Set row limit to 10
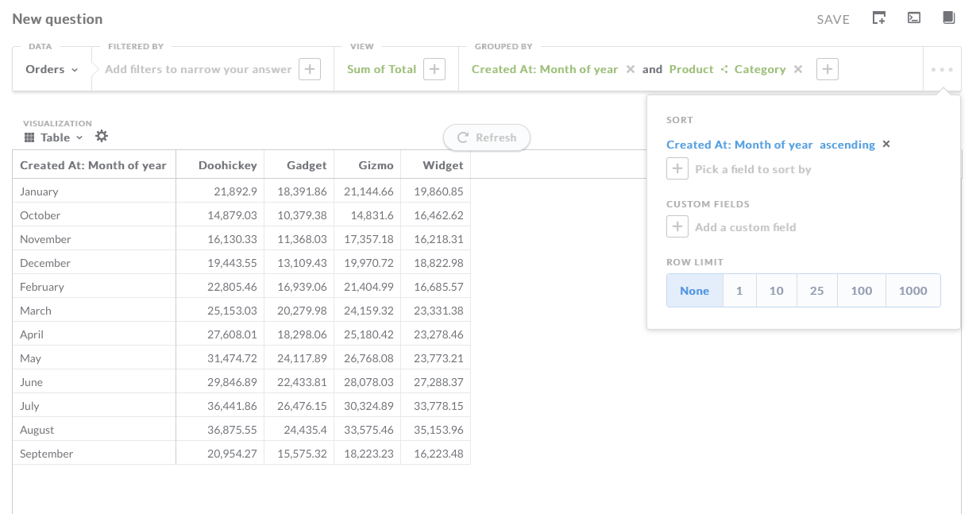The image size is (980, 514). pyautogui.click(x=776, y=291)
